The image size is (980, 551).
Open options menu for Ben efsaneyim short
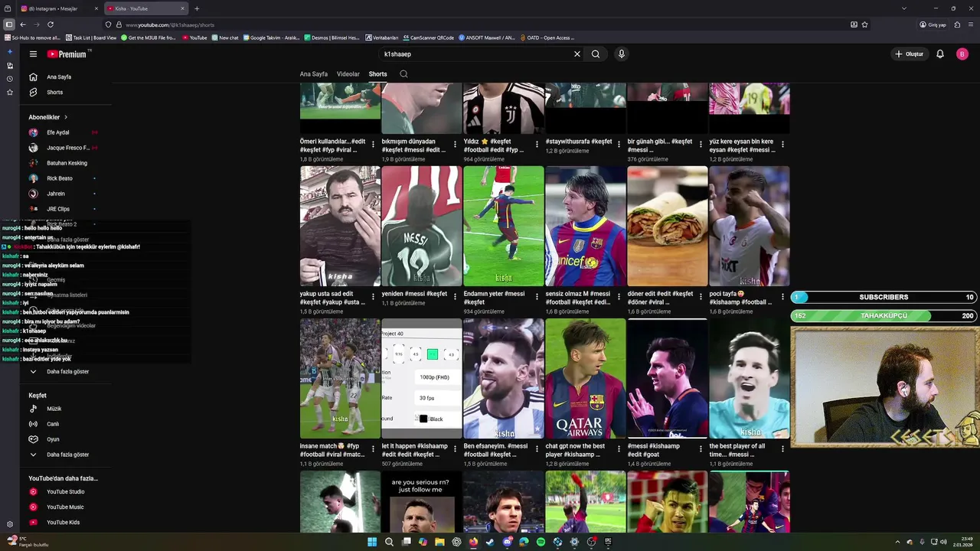pos(537,449)
